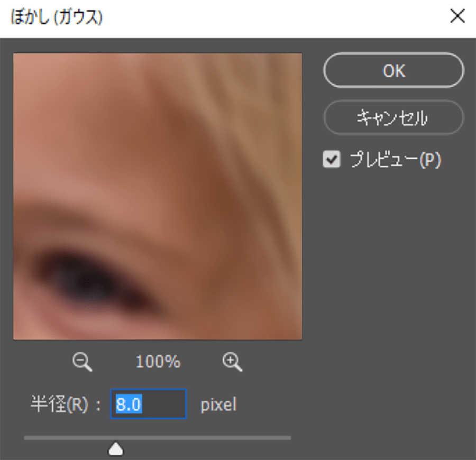
Task: Click the 半径(R) label
Action: pyautogui.click(x=59, y=404)
